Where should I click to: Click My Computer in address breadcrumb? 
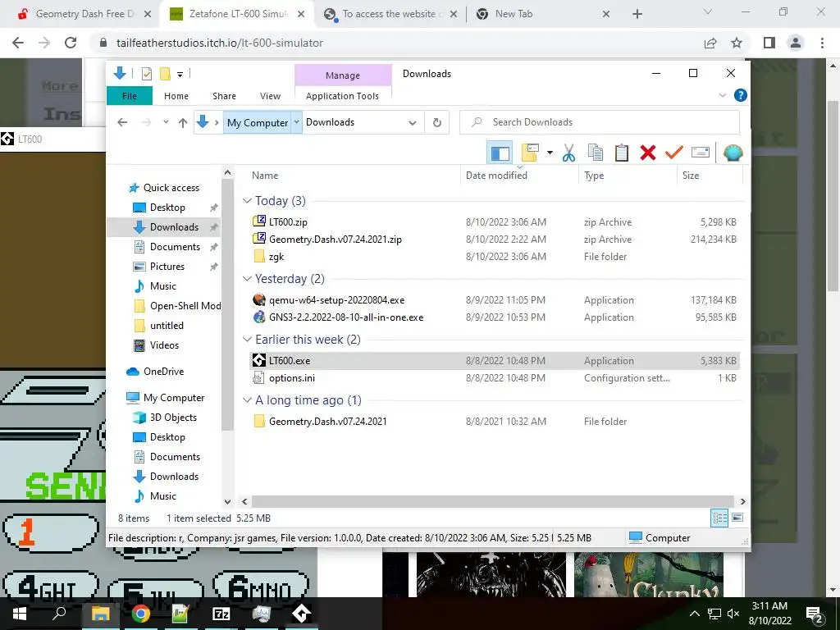(257, 123)
